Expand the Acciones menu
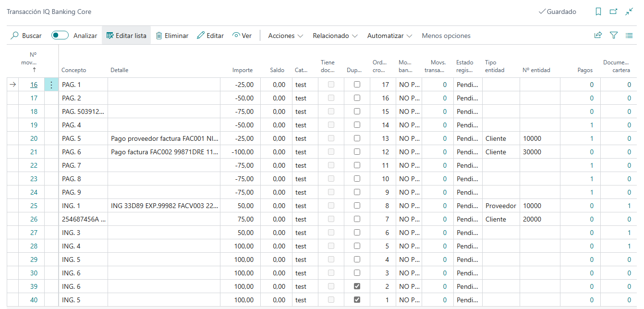 tap(285, 36)
